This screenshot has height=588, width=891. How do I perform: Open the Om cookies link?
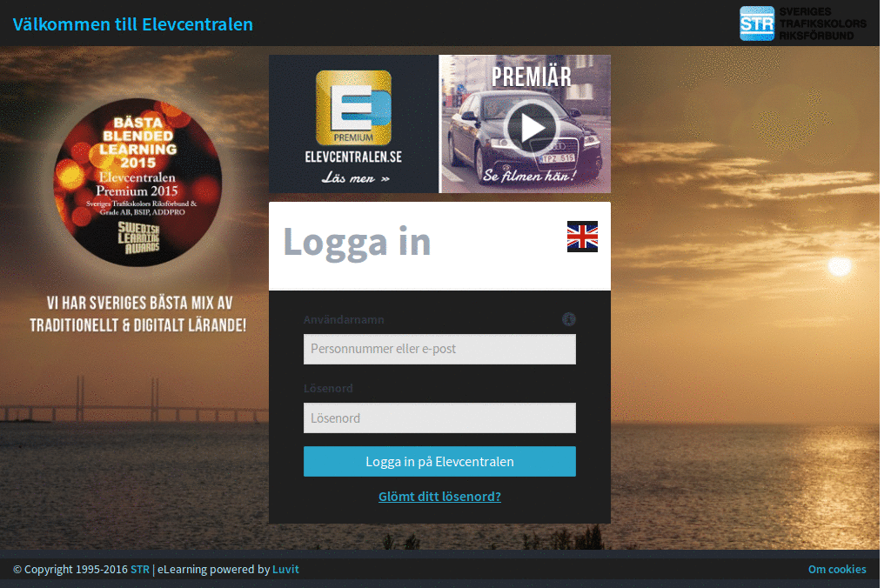(x=837, y=569)
